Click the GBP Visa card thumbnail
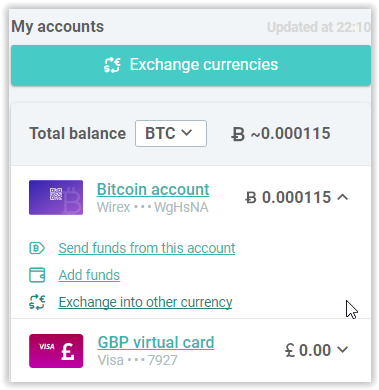Image resolution: width=379 pixels, height=390 pixels. coord(56,351)
